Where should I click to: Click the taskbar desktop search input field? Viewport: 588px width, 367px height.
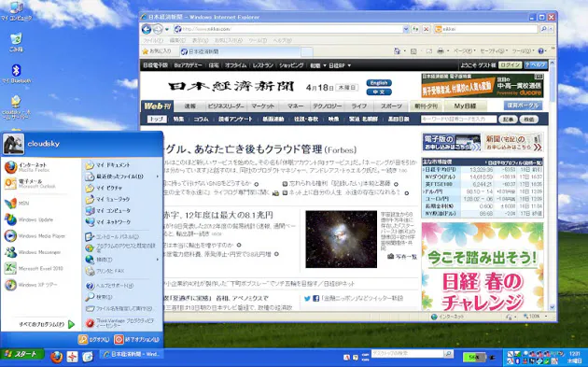click(407, 354)
